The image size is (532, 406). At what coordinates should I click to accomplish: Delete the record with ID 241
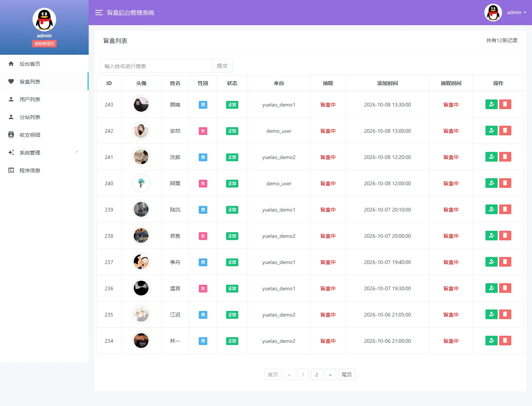pyautogui.click(x=505, y=157)
